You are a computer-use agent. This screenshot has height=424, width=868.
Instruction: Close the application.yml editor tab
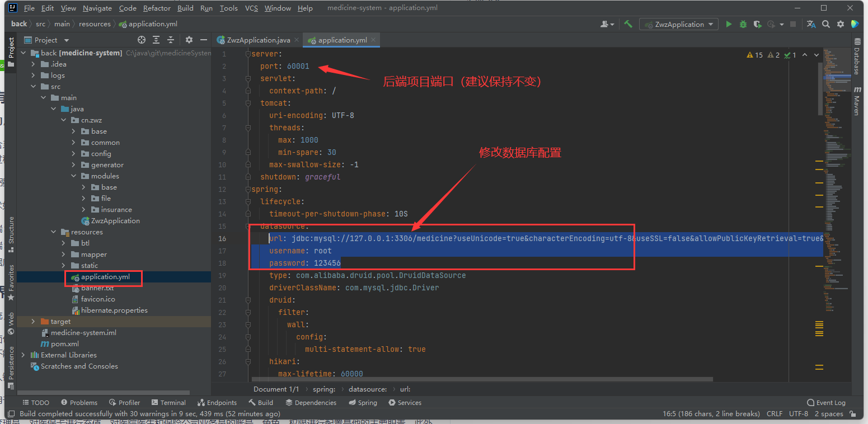[x=373, y=40]
